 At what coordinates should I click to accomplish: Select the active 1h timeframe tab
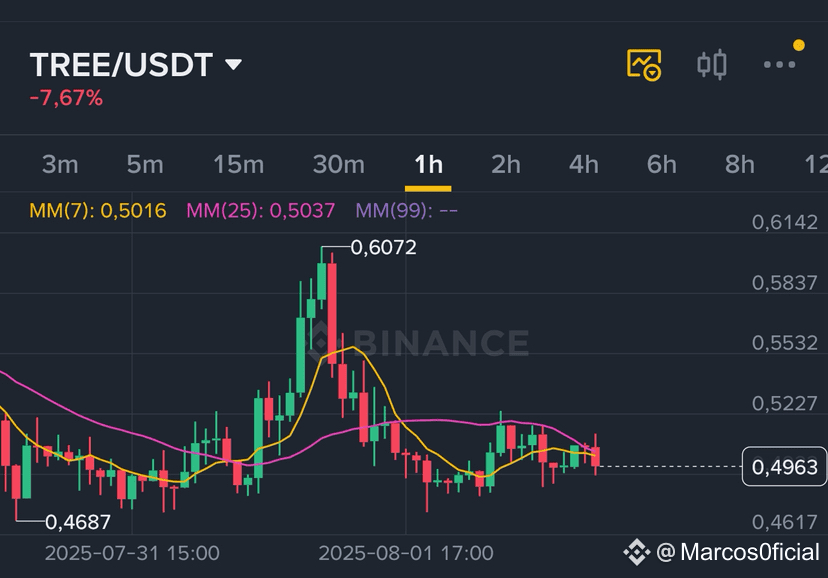[x=428, y=164]
